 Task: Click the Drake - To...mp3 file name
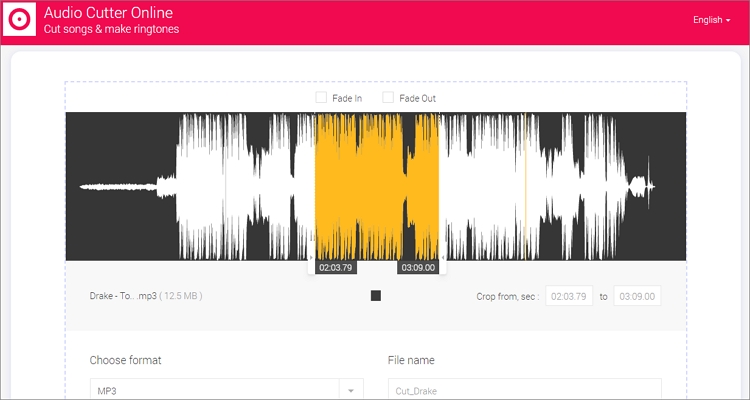(123, 296)
